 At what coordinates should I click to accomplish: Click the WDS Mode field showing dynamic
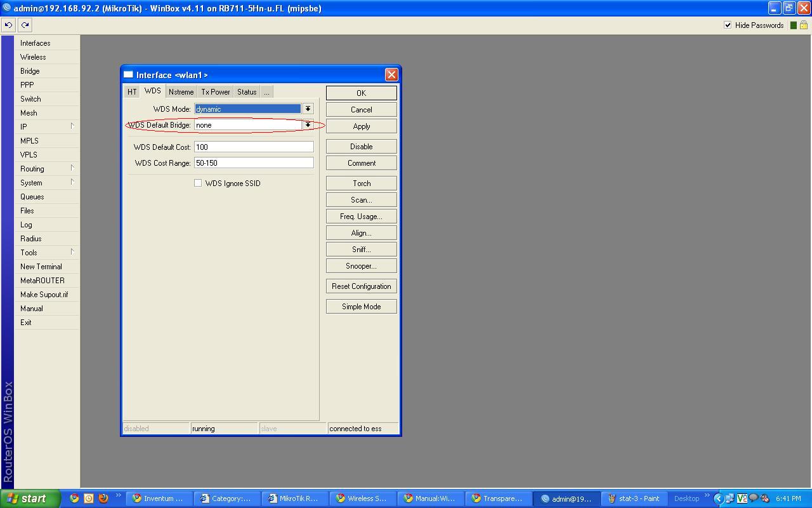tap(248, 109)
